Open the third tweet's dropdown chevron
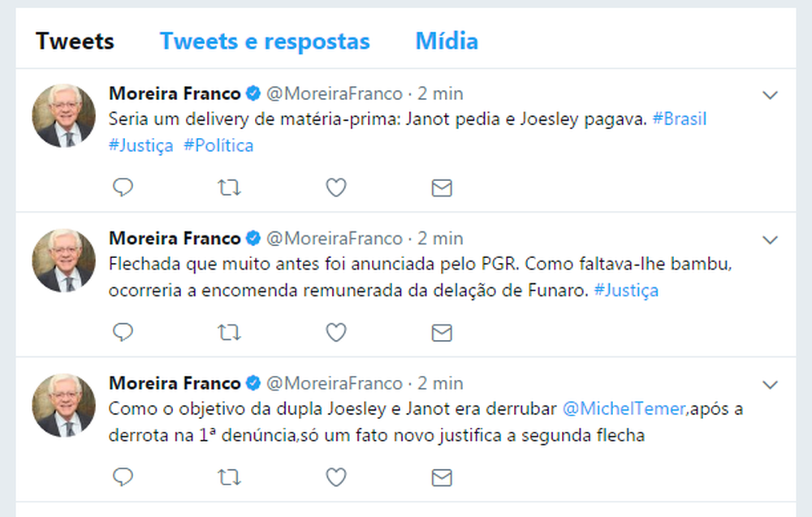The image size is (812, 517). tap(771, 384)
